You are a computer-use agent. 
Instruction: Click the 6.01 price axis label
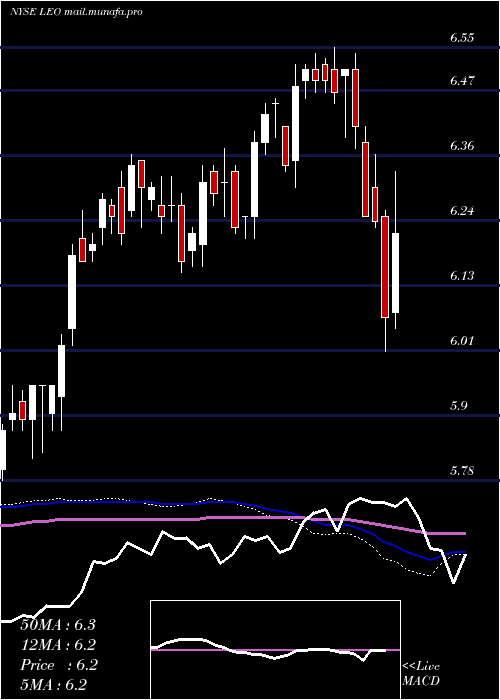coord(462,341)
